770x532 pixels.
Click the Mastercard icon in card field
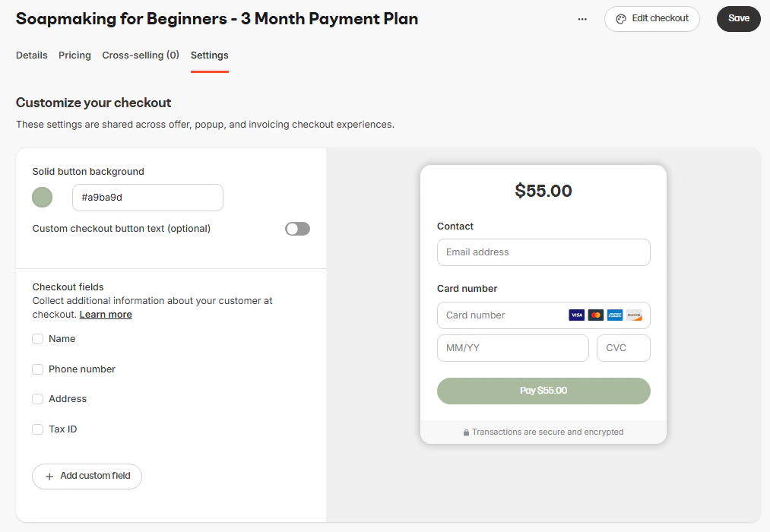click(596, 315)
